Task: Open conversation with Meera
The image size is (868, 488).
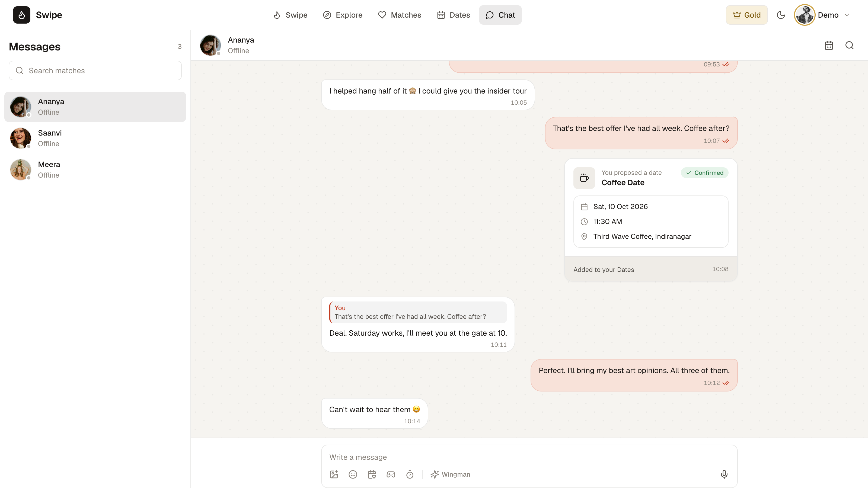Action: coord(95,169)
